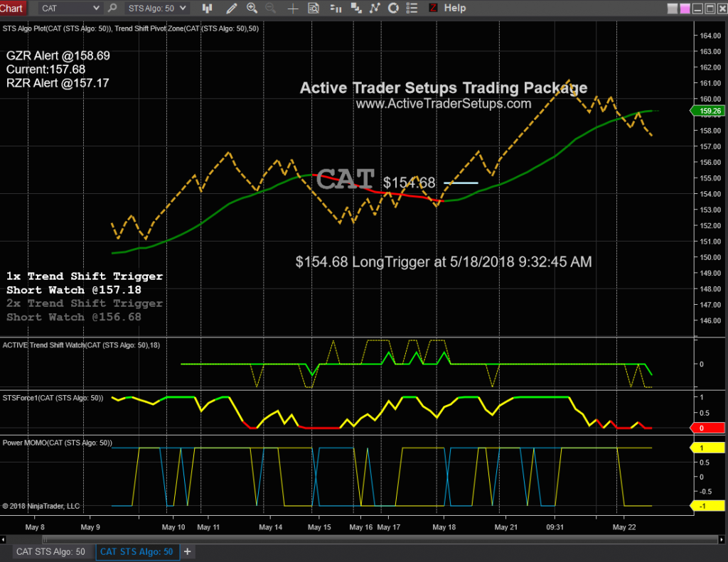Image resolution: width=728 pixels, height=562 pixels.
Task: Open the properties list icon
Action: 412,8
